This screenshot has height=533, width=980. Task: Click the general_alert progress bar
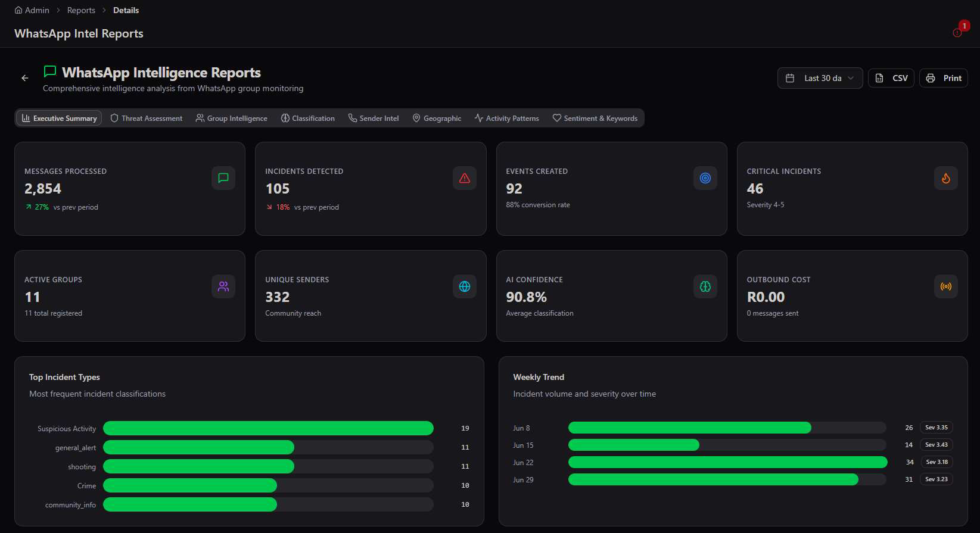[x=268, y=447]
